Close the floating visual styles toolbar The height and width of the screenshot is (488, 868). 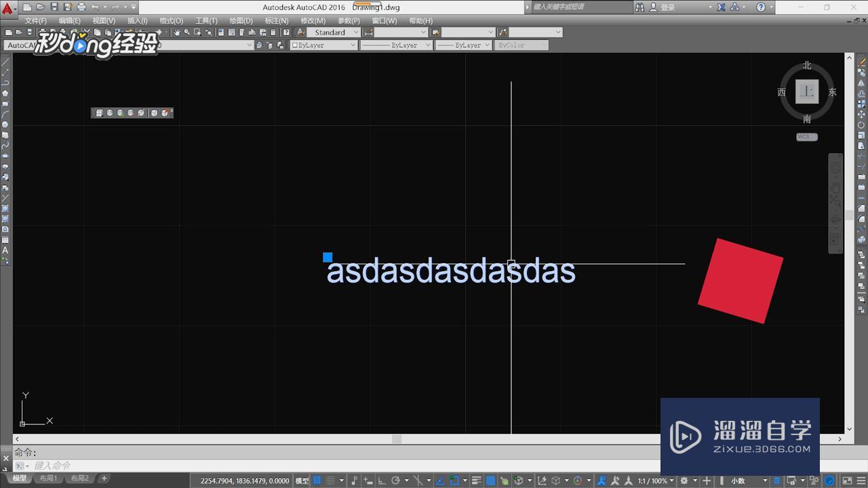click(x=172, y=110)
